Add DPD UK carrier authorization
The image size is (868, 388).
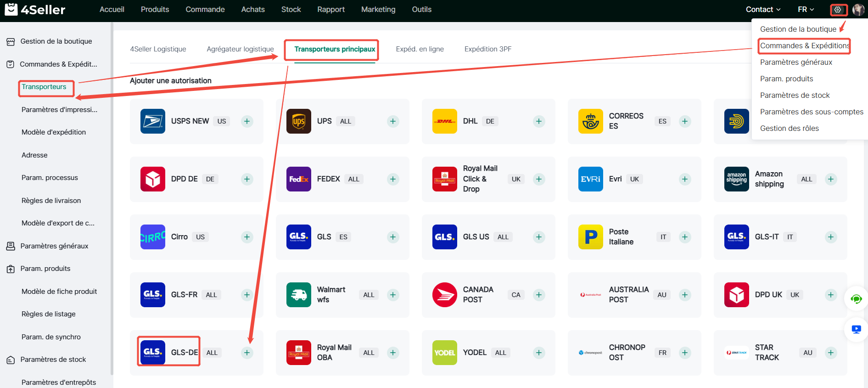(x=831, y=295)
